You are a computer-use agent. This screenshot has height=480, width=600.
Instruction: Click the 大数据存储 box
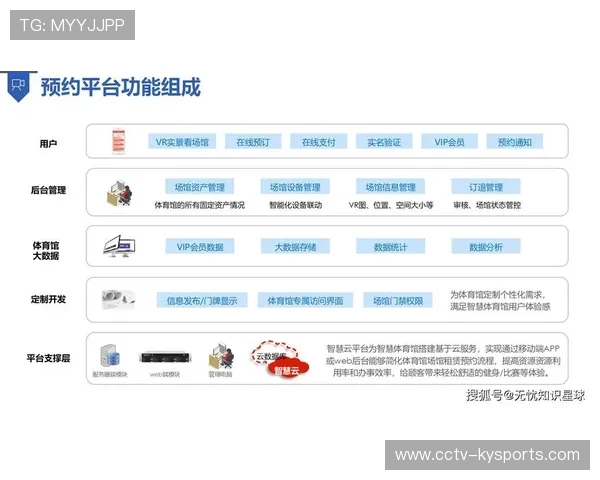point(295,247)
